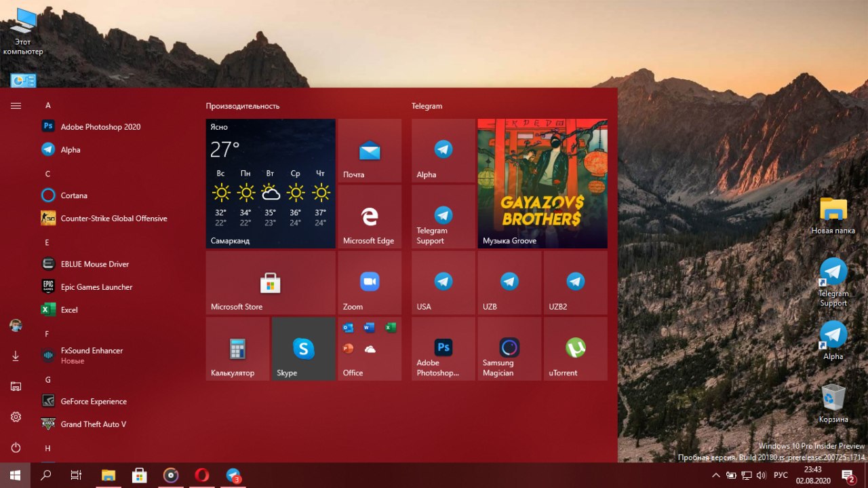Launch the uTorrent tile
The width and height of the screenshot is (868, 488).
(576, 349)
